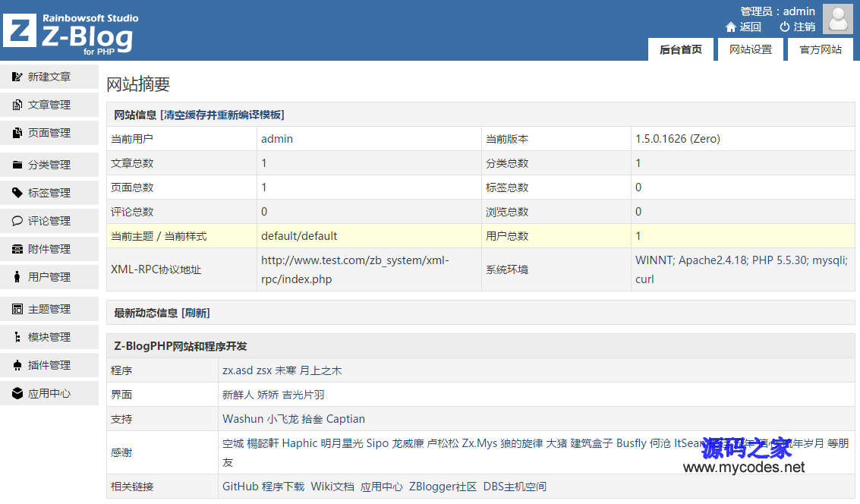Click the article management documents icon
This screenshot has width=860, height=504.
17,105
